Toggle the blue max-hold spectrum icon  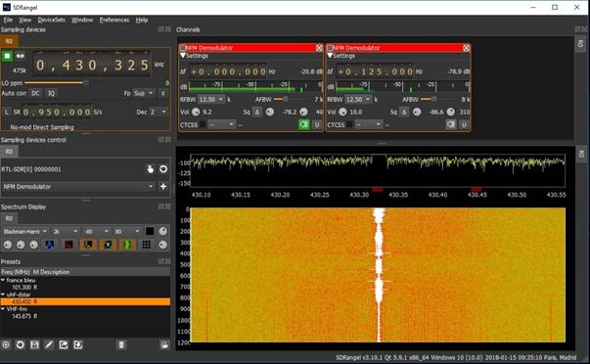[x=50, y=245]
